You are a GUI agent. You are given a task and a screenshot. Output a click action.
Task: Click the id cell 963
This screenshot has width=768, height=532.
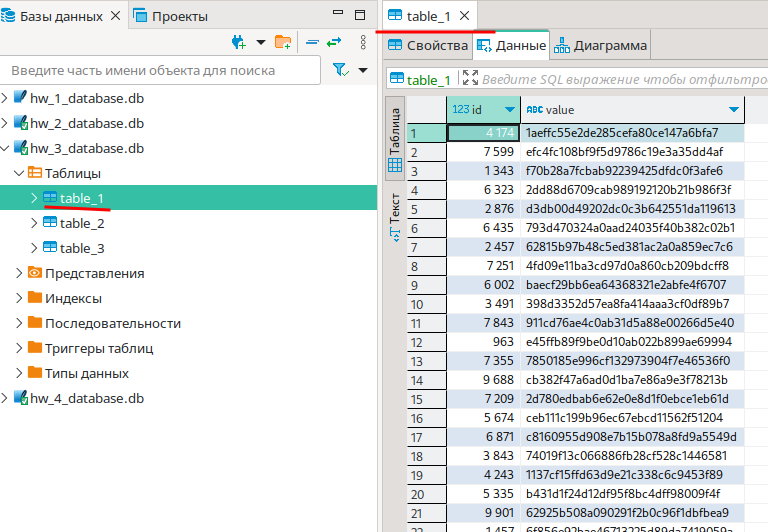click(483, 342)
